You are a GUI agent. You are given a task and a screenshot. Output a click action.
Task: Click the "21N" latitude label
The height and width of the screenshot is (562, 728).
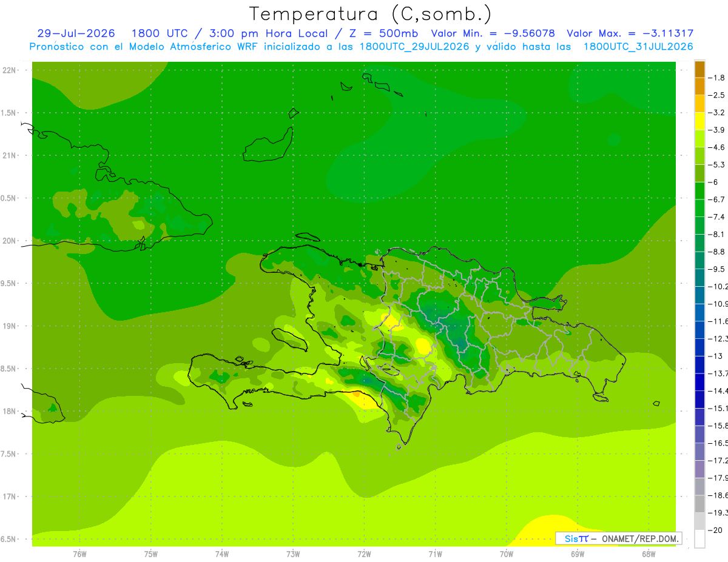[x=10, y=155]
